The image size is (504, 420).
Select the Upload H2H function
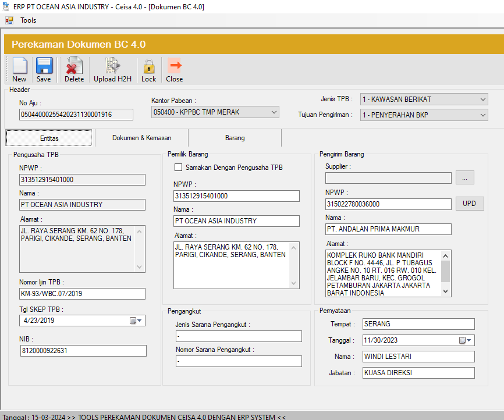(112, 69)
